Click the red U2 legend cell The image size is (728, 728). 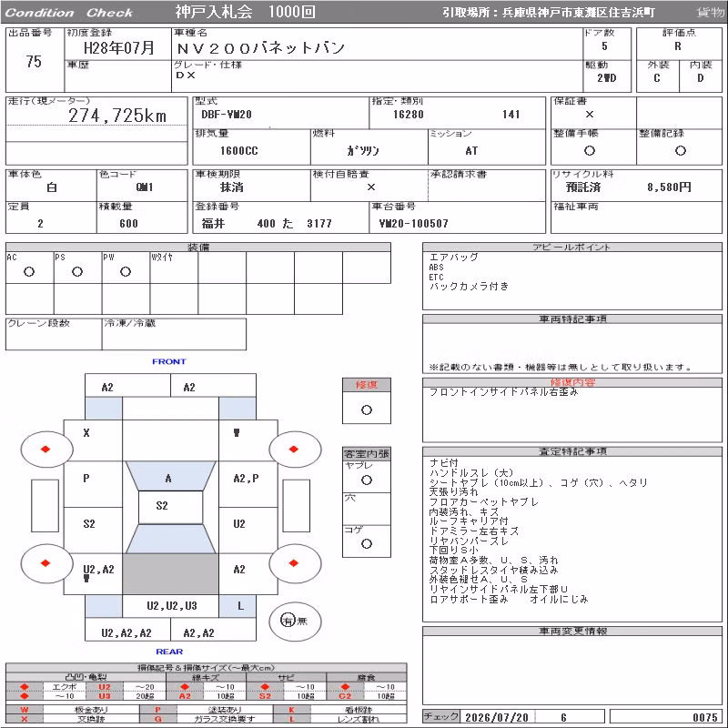click(105, 687)
